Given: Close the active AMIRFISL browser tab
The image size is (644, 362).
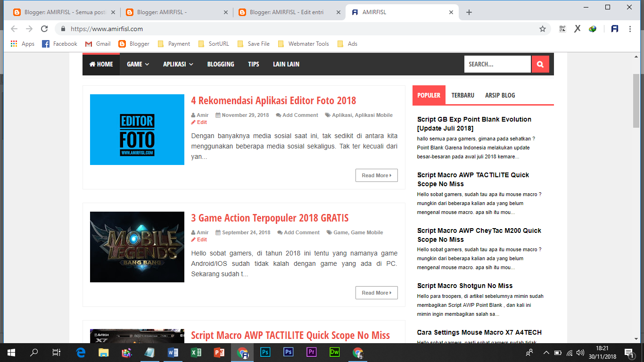Looking at the screenshot, I should (451, 12).
